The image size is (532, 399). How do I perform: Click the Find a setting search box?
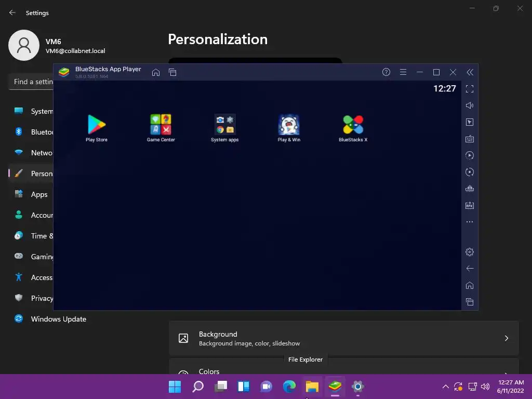point(31,82)
